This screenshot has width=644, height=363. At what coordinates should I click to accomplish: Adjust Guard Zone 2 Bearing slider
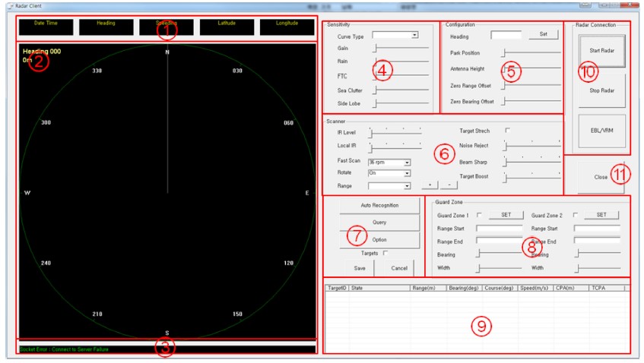pyautogui.click(x=598, y=254)
